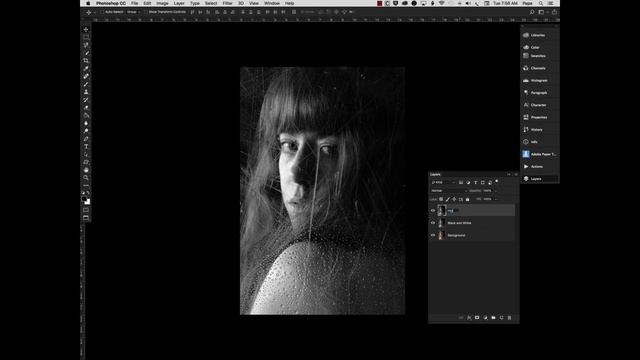Select the Healing Brush tool
This screenshot has width=640, height=360.
point(86,76)
